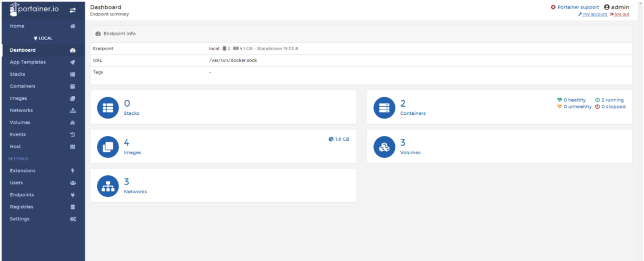Click the App Templates rocket icon
This screenshot has width=644, height=261.
coord(73,62)
